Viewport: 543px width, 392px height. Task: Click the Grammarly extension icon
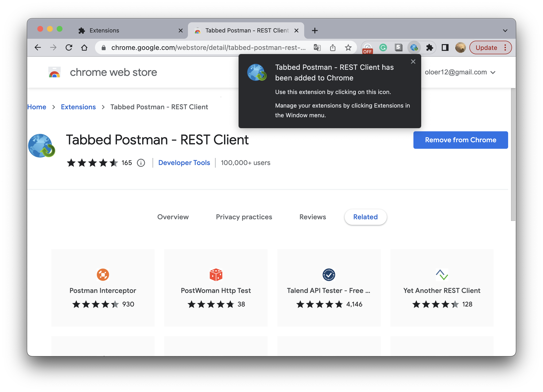383,47
